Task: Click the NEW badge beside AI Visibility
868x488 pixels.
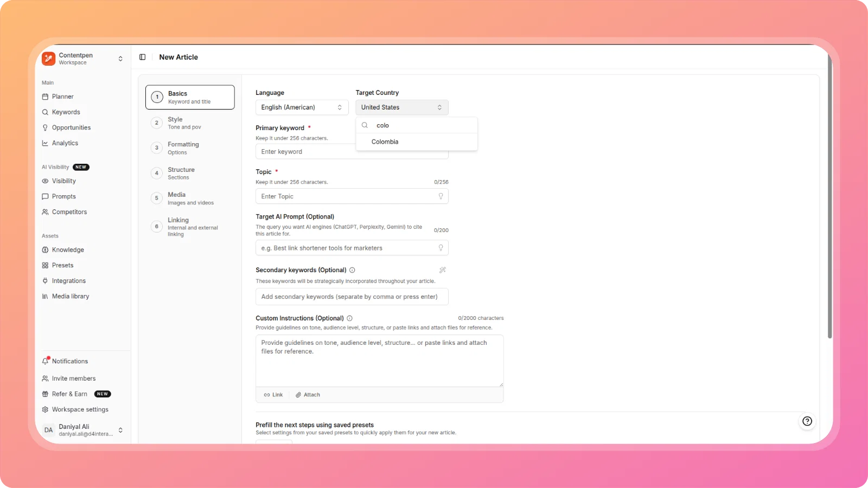Action: [x=81, y=167]
